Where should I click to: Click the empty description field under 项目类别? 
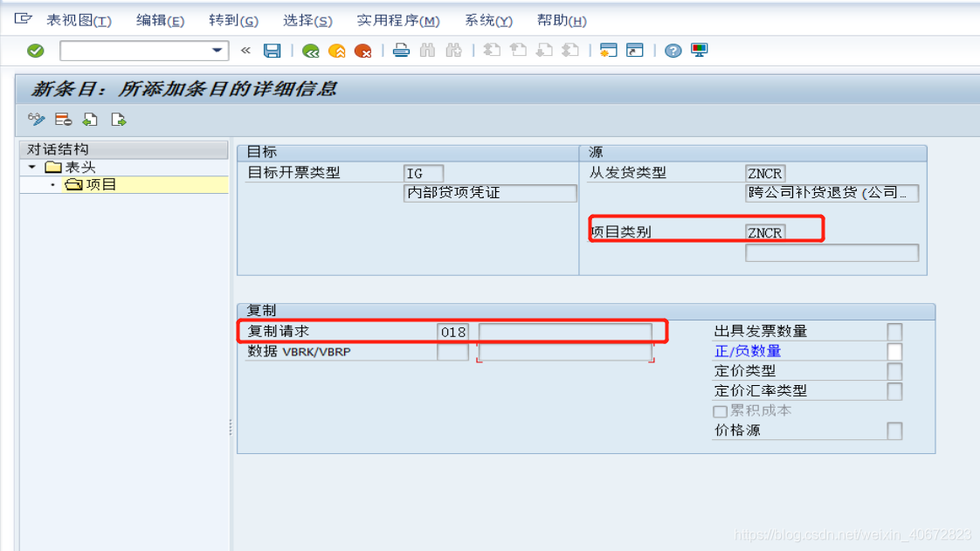(832, 253)
